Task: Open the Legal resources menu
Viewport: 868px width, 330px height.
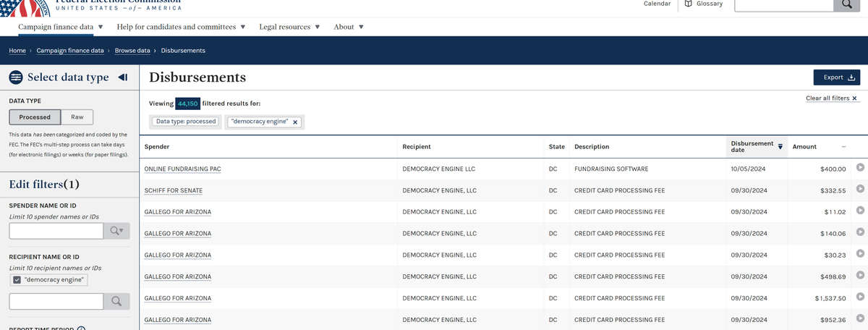Action: click(289, 27)
